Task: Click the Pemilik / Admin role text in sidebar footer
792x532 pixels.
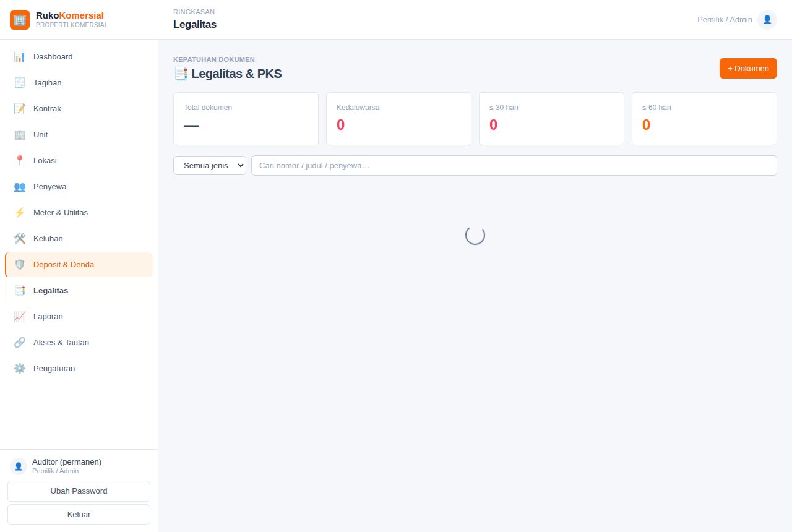Action: point(56,471)
